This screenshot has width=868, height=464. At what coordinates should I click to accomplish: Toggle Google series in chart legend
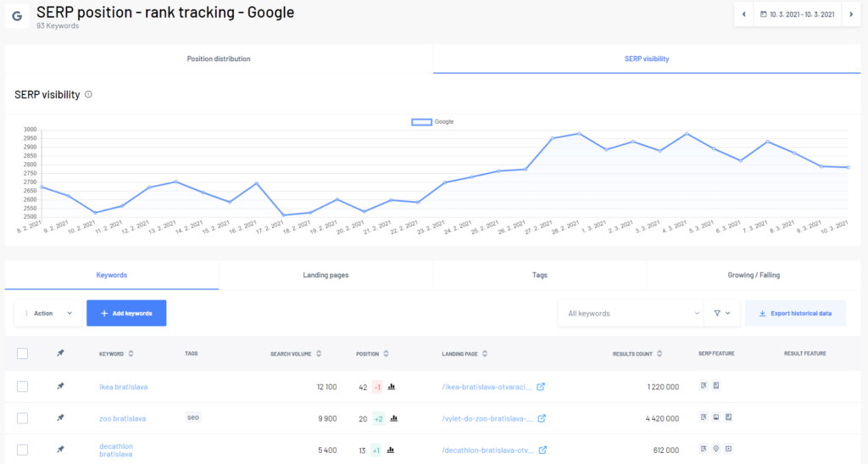coord(432,122)
